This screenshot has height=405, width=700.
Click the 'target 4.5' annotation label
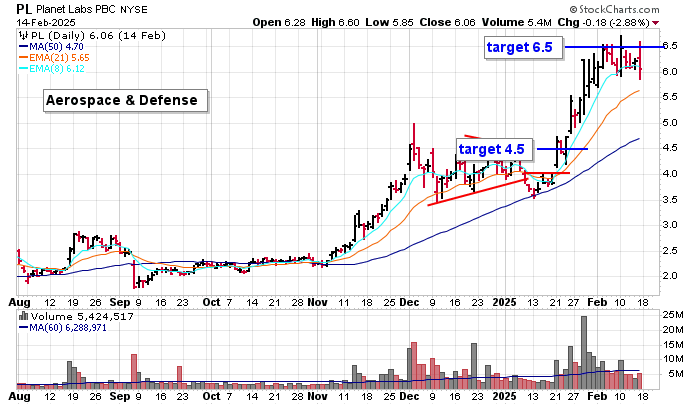click(495, 149)
